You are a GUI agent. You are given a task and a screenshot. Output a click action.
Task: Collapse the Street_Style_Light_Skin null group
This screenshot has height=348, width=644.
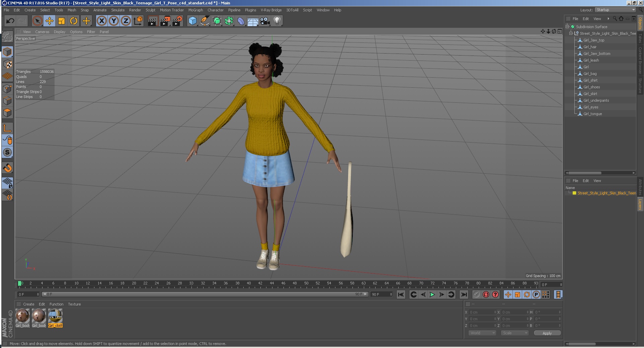[571, 33]
